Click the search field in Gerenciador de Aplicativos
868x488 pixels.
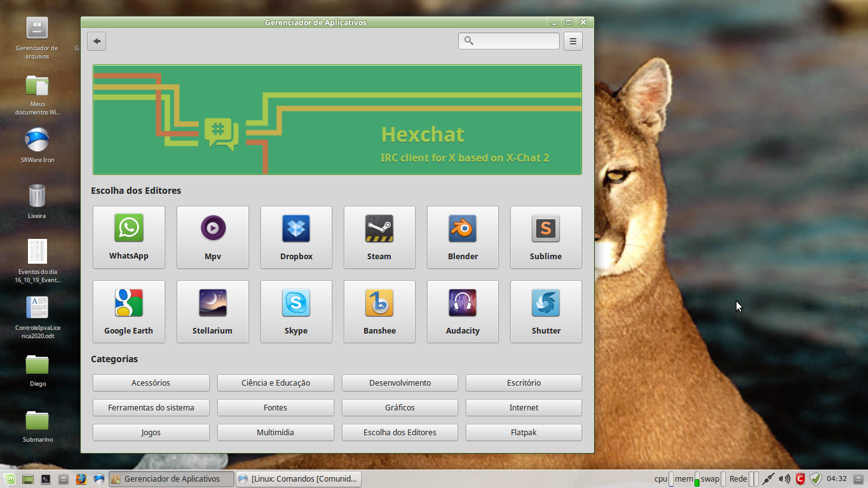(x=509, y=41)
